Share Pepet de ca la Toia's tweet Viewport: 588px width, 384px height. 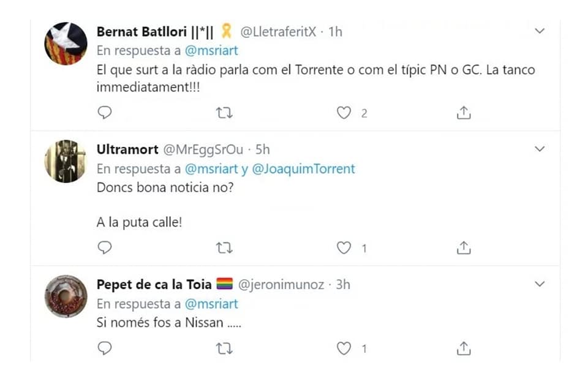click(464, 348)
